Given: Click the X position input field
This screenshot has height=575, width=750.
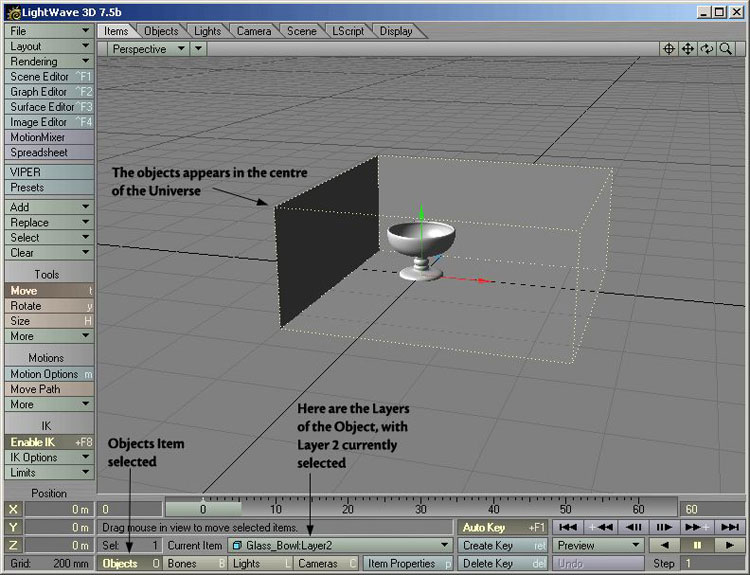Looking at the screenshot, I should pos(58,509).
